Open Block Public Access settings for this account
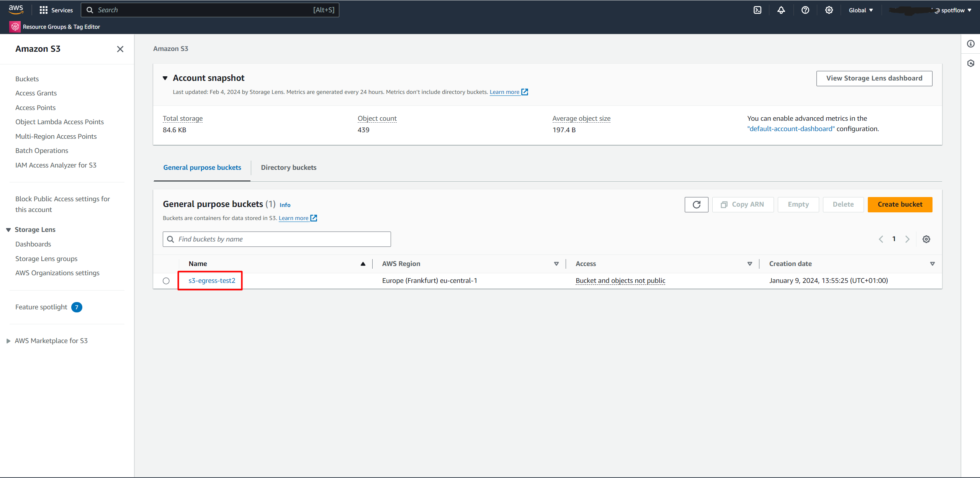The height and width of the screenshot is (478, 980). coord(62,204)
